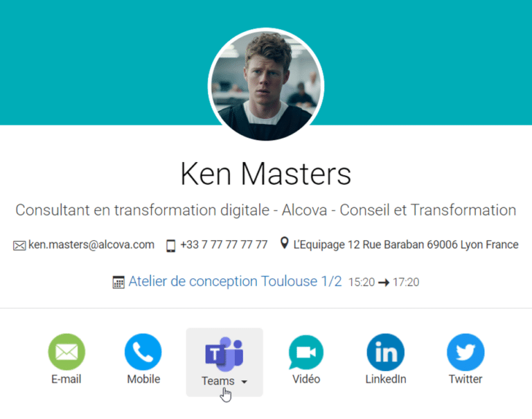532x419 pixels.
Task: Open Atelier de conception Toulouse 1/2 link
Action: coord(235,281)
